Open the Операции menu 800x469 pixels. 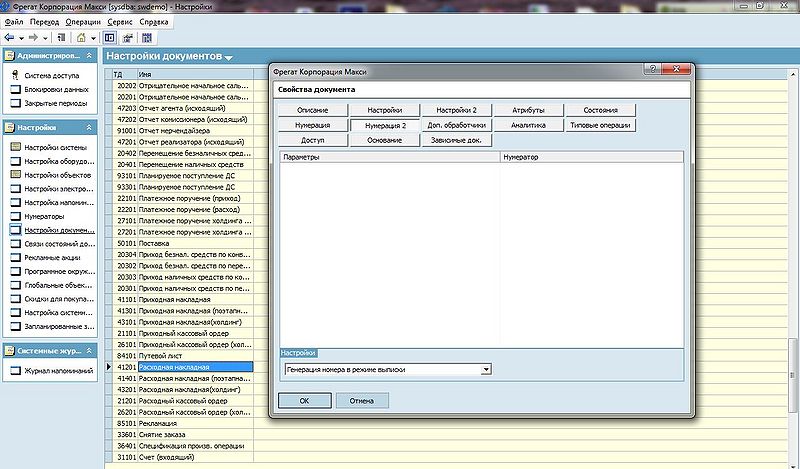point(83,22)
